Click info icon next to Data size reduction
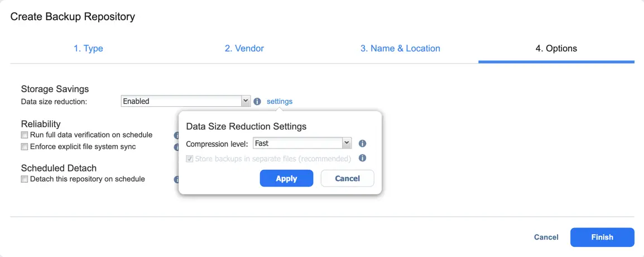Image resolution: width=644 pixels, height=257 pixels. pyautogui.click(x=257, y=101)
